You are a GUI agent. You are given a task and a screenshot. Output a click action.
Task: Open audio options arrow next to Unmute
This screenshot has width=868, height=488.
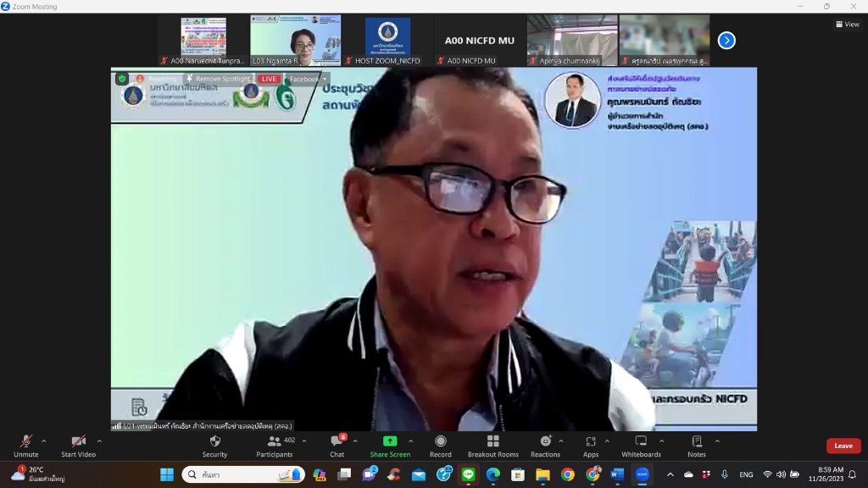44,441
